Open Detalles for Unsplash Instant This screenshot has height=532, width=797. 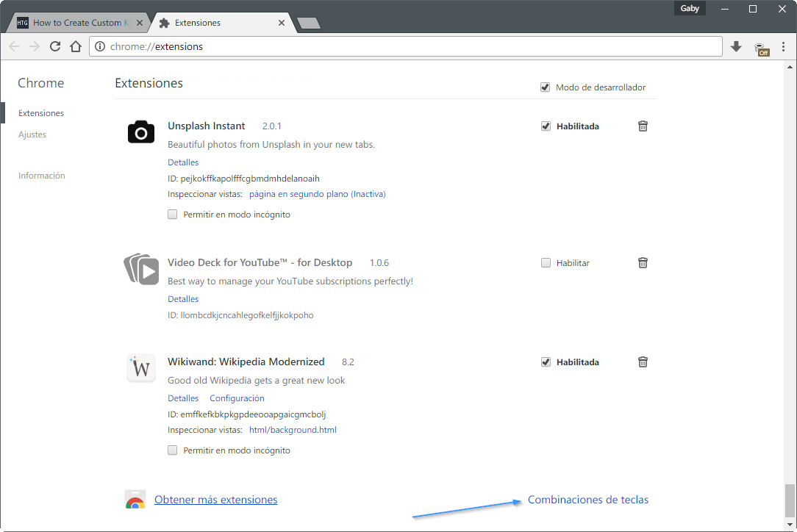point(183,162)
